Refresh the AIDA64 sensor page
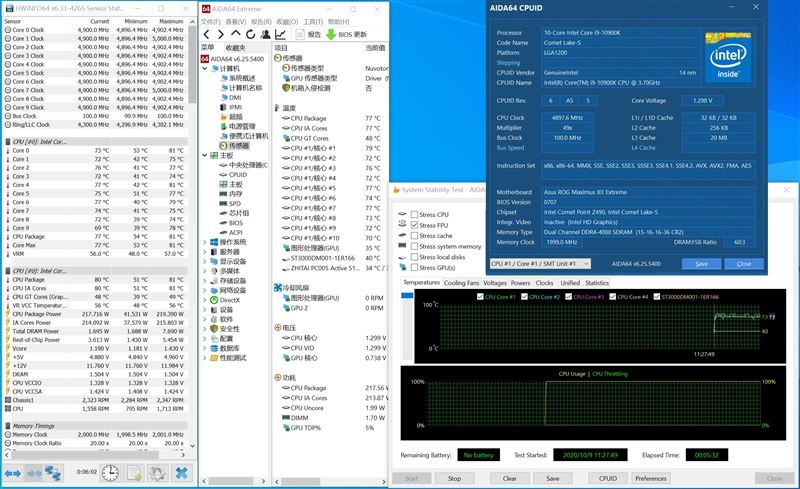 [x=251, y=34]
